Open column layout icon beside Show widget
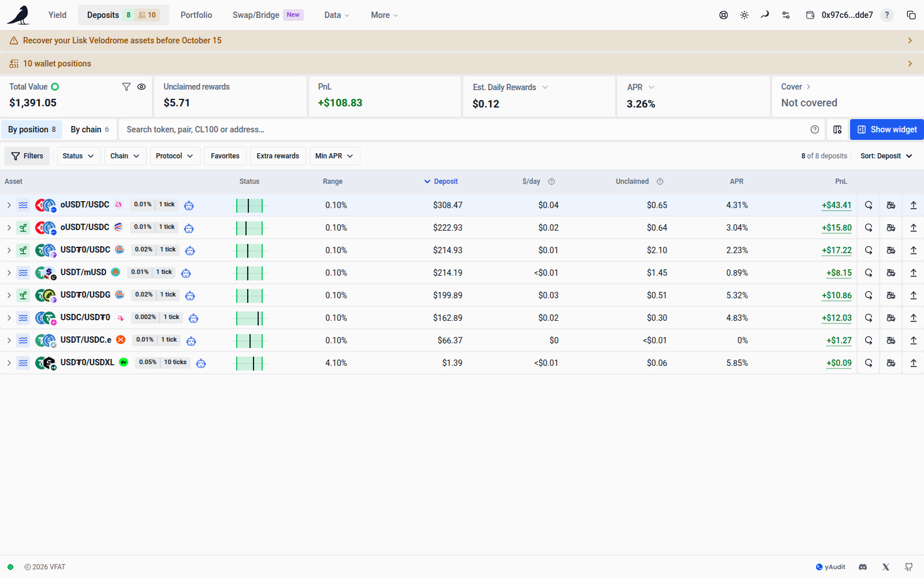The height and width of the screenshot is (578, 924). 837,129
